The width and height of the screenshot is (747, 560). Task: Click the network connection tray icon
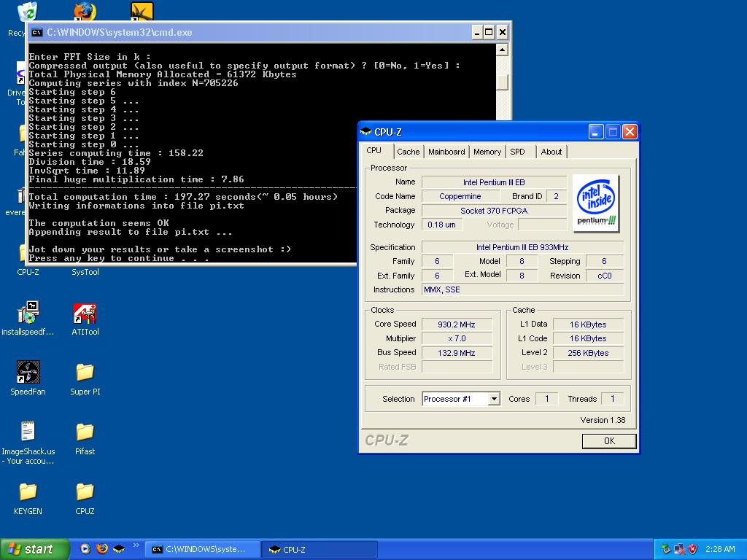(679, 549)
